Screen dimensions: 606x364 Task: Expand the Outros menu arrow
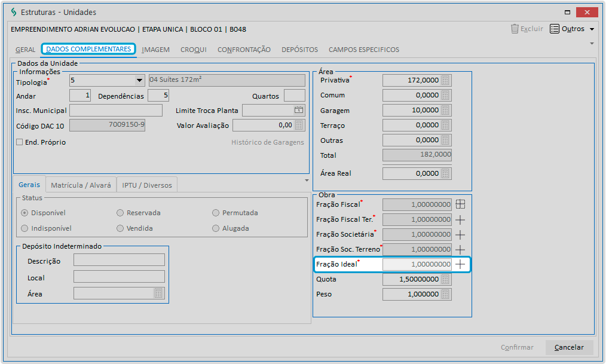(592, 29)
